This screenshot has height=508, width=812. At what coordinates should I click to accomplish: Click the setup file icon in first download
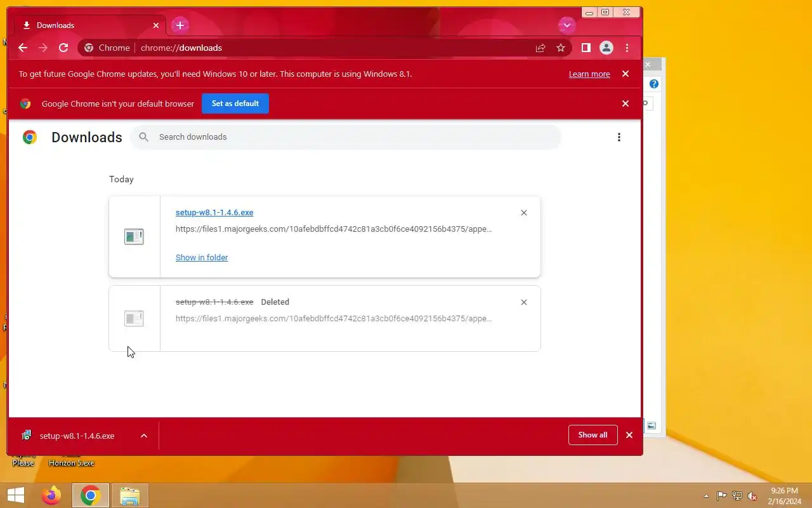point(134,237)
